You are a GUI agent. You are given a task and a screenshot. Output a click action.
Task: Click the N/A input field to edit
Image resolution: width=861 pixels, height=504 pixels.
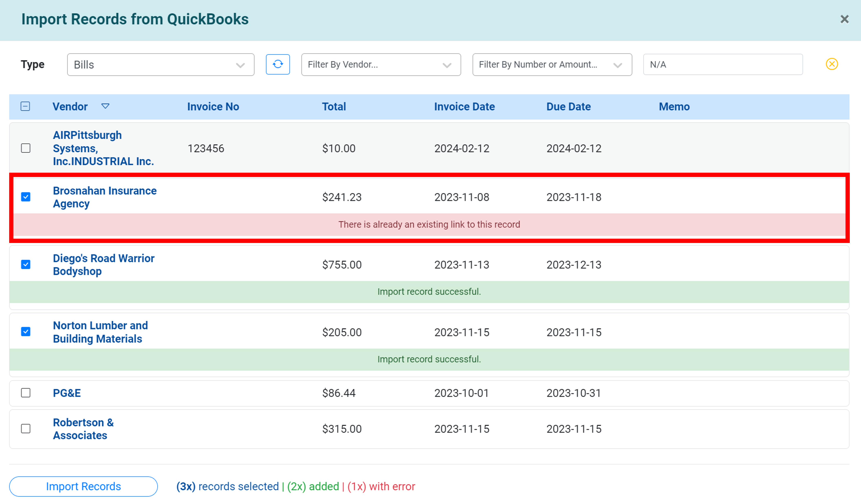click(722, 64)
